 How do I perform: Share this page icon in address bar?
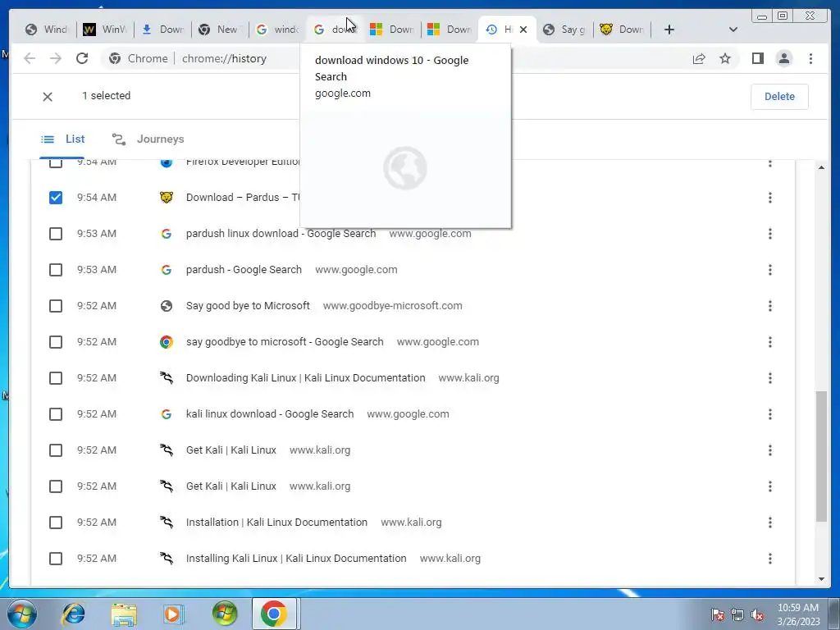(x=699, y=58)
